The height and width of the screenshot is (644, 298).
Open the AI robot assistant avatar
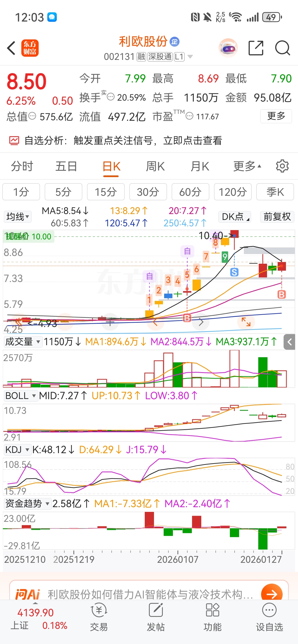(228, 48)
